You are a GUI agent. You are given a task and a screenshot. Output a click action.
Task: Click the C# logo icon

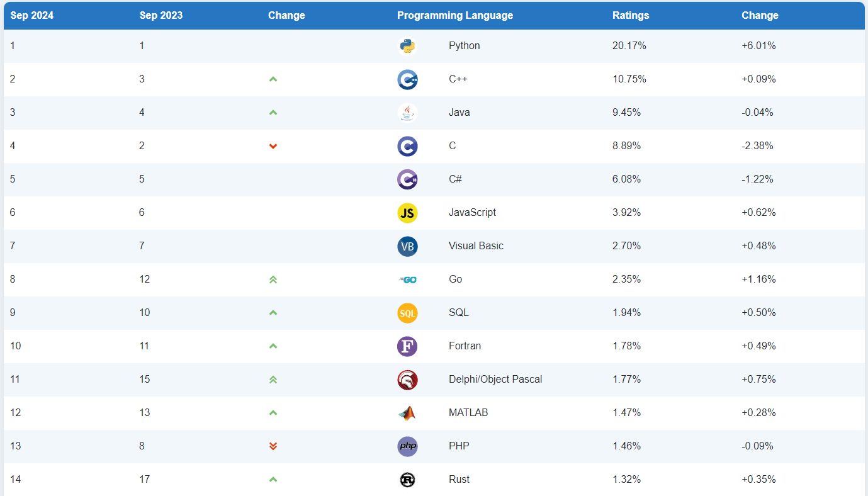click(x=407, y=179)
